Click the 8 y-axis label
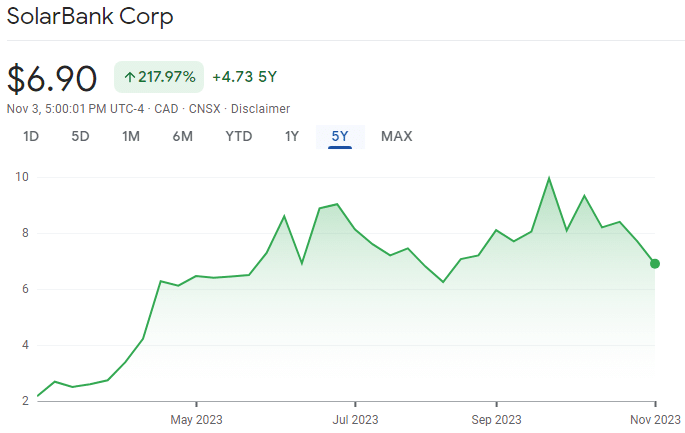Screen dimensions: 685x433 point(25,233)
